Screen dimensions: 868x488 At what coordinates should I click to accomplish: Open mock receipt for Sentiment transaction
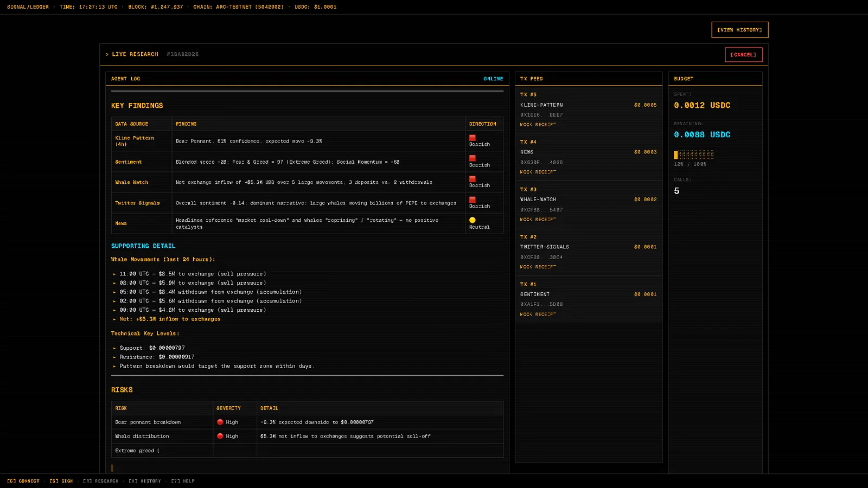[538, 314]
